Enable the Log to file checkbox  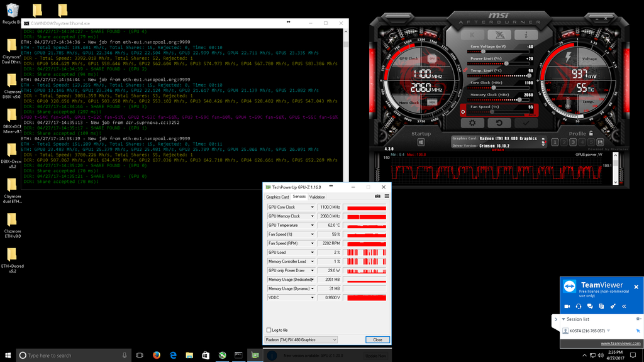click(x=269, y=330)
